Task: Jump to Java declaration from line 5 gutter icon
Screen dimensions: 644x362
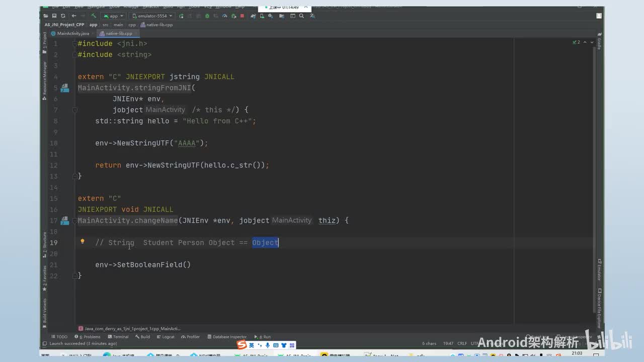Action: (x=65, y=88)
